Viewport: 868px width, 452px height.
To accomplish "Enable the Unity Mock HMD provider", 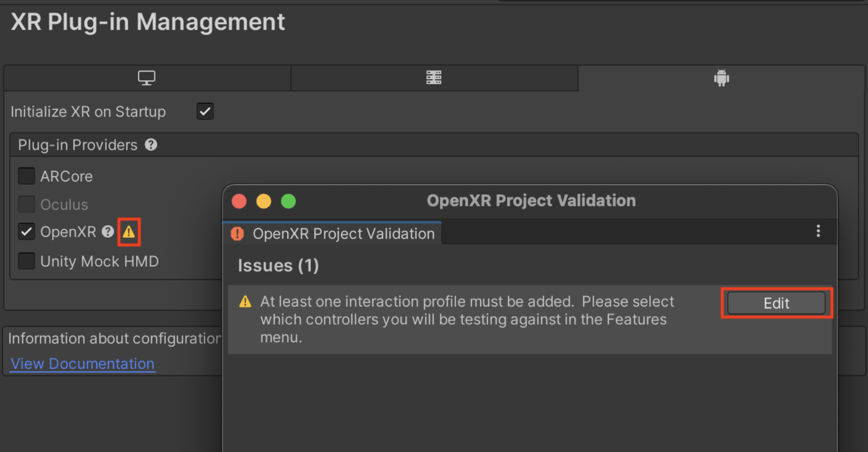I will 27,261.
